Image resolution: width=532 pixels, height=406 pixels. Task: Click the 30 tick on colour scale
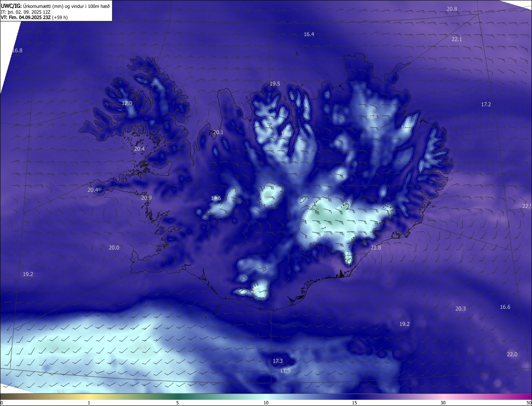443,403
